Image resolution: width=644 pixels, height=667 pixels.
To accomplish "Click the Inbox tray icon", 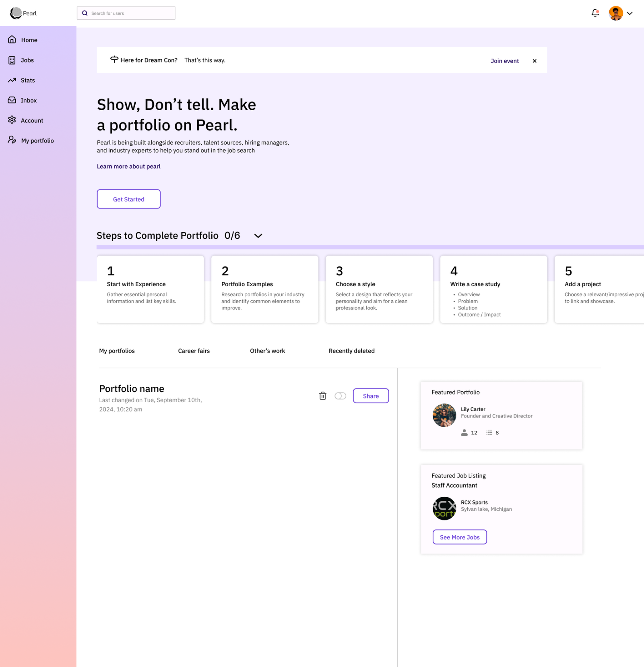I will point(12,100).
